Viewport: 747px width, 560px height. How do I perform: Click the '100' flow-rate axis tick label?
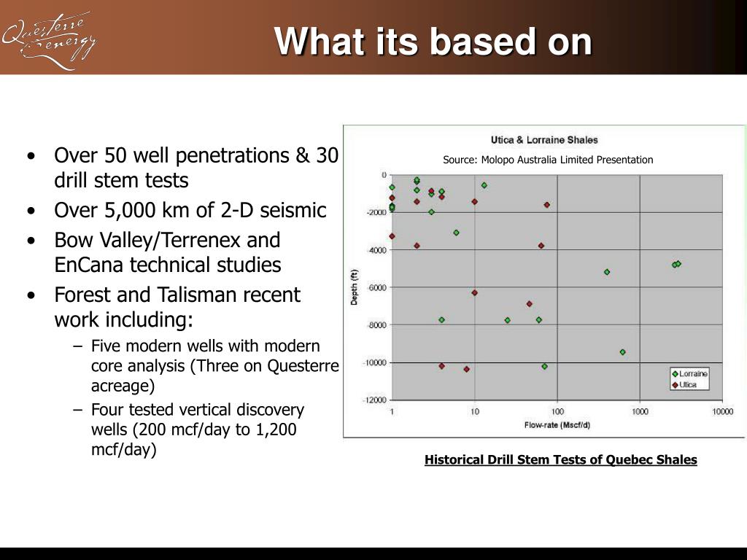[x=557, y=411]
